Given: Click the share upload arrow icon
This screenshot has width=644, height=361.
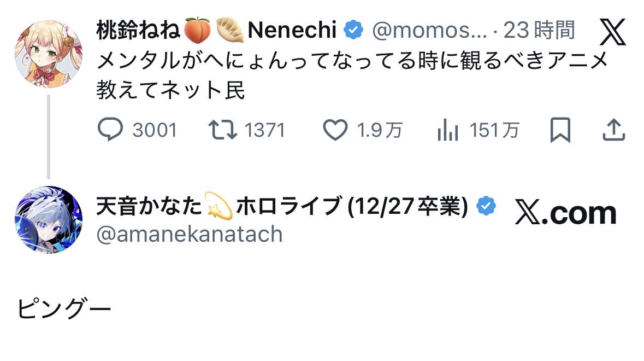Looking at the screenshot, I should (x=613, y=130).
